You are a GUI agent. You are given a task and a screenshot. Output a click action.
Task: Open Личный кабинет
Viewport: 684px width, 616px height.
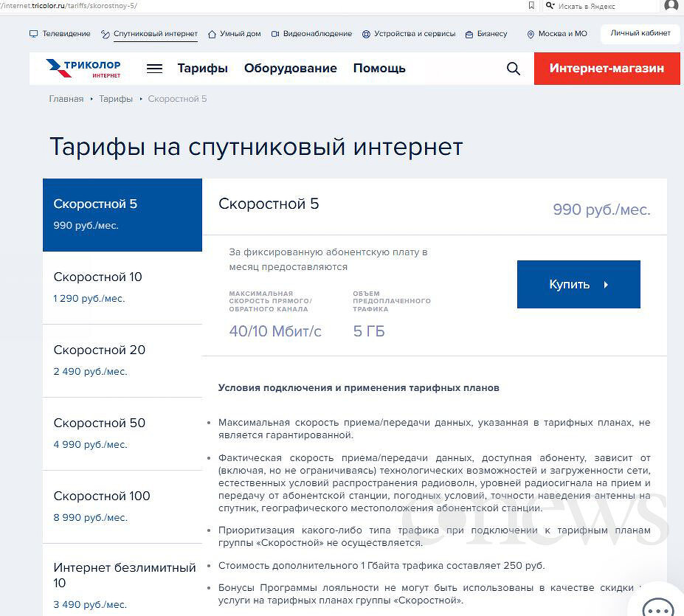640,33
